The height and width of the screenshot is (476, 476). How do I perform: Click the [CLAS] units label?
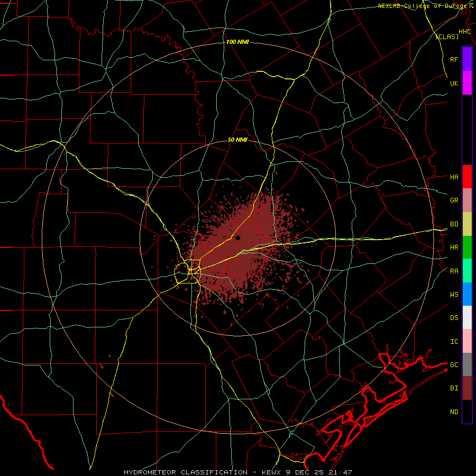[x=447, y=37]
